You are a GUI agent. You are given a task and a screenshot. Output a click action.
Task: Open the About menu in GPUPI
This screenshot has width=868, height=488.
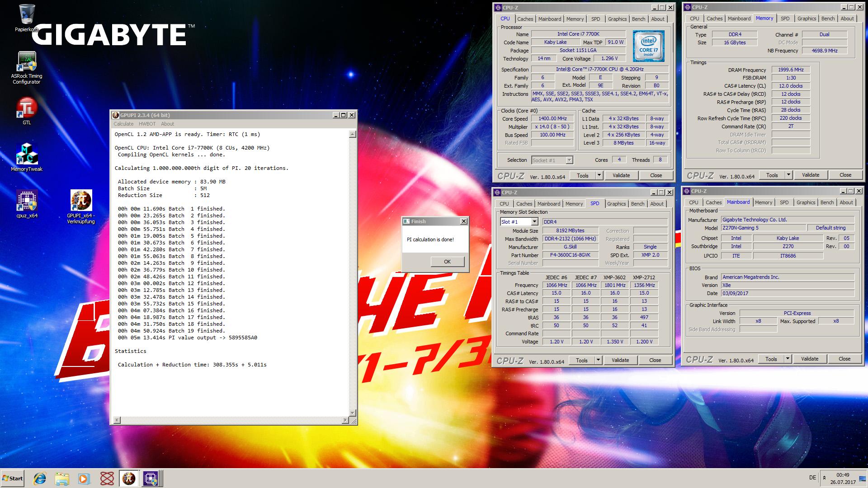[x=167, y=124]
